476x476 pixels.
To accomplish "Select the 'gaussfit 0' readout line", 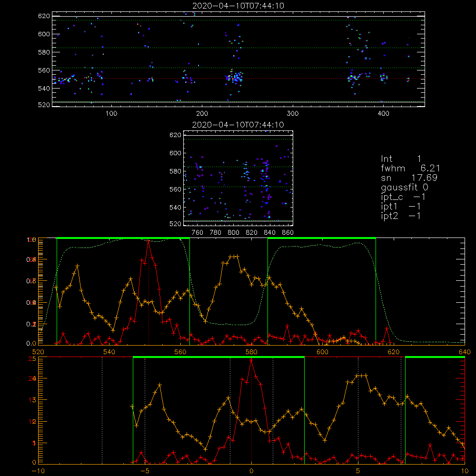I will tap(405, 187).
